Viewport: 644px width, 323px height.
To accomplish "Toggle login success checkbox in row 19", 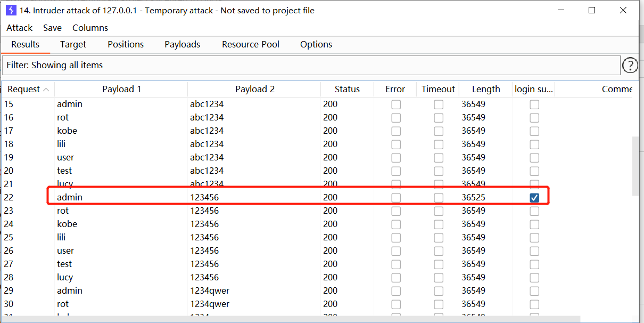I will click(x=534, y=158).
